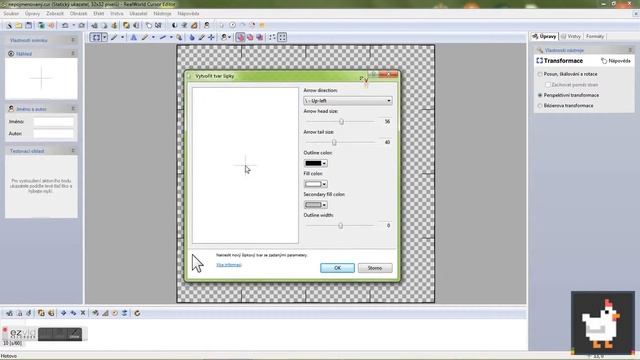Open the Nástroje menu
The image size is (640, 360).
162,13
